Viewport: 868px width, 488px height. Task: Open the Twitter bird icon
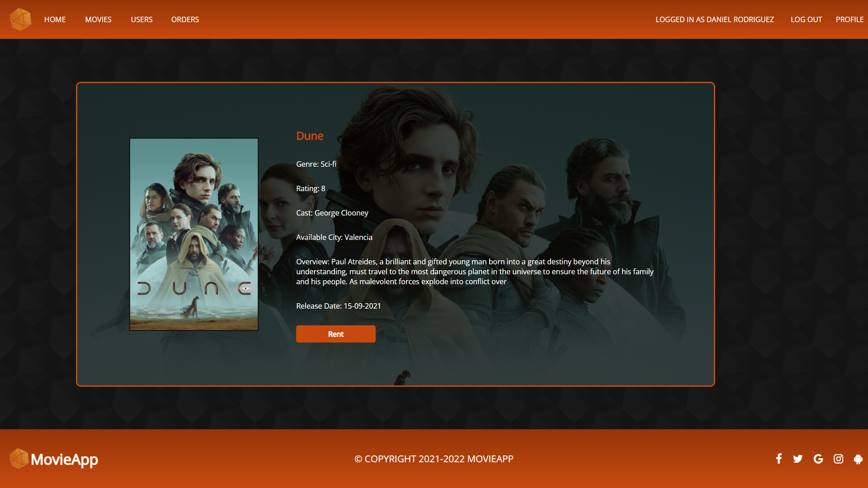[798, 459]
